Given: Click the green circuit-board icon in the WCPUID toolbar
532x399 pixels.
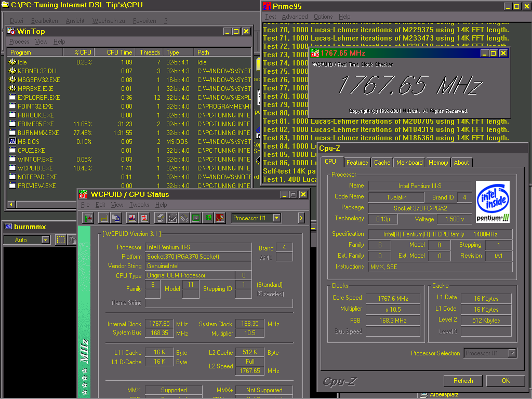Looking at the screenshot, I should pos(208,218).
